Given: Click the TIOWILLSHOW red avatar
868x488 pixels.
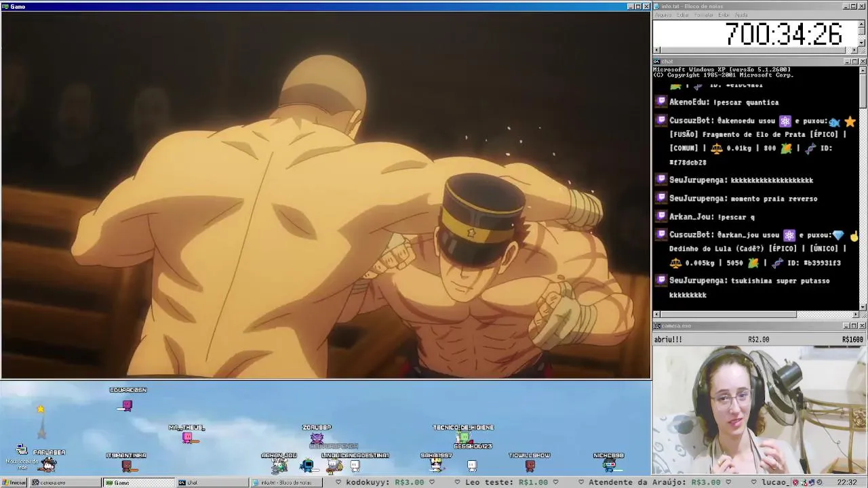Looking at the screenshot, I should tap(530, 466).
